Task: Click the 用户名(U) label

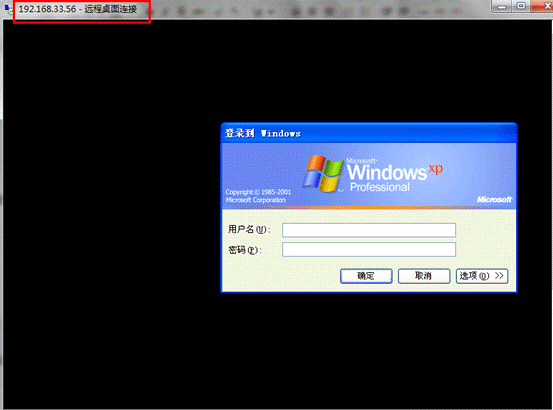Action: 249,230
